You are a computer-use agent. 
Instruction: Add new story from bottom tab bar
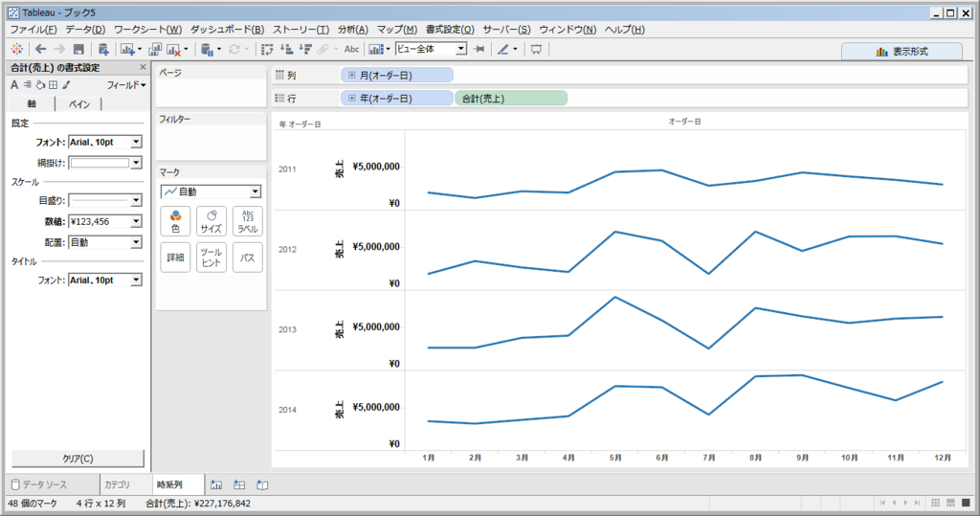262,484
